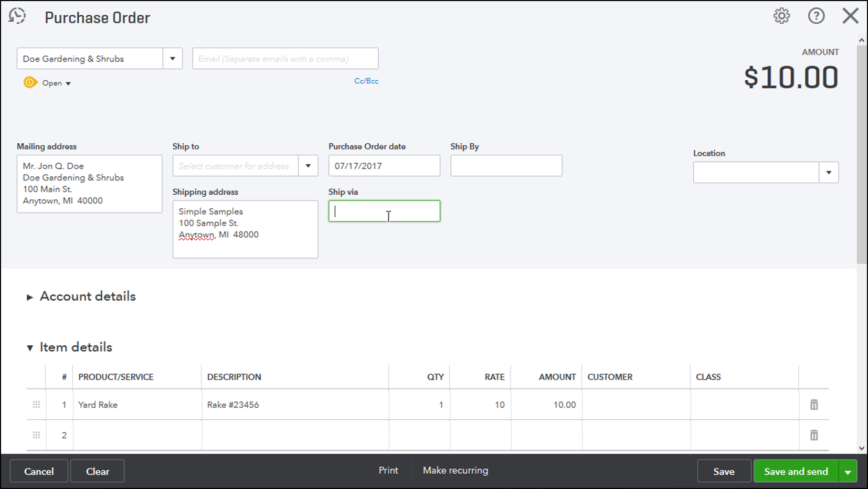Open the settings gear icon
Image resolution: width=868 pixels, height=489 pixels.
tap(781, 16)
